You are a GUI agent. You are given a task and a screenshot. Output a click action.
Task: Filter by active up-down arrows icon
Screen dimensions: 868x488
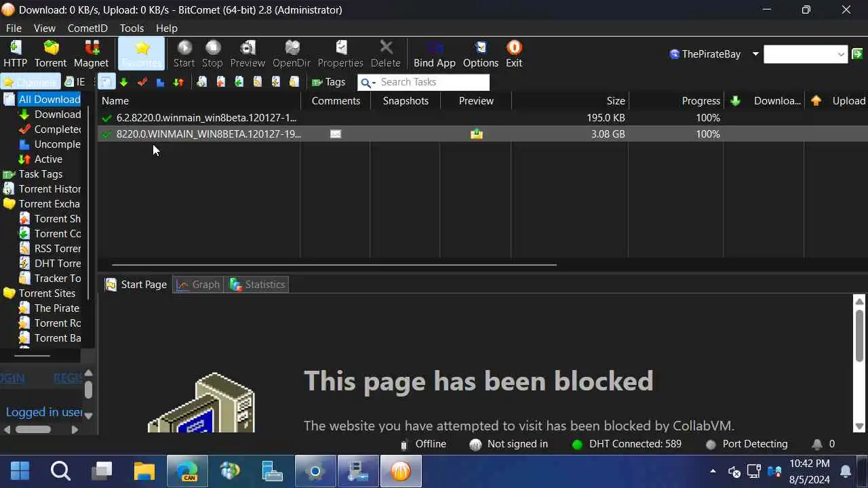click(178, 82)
